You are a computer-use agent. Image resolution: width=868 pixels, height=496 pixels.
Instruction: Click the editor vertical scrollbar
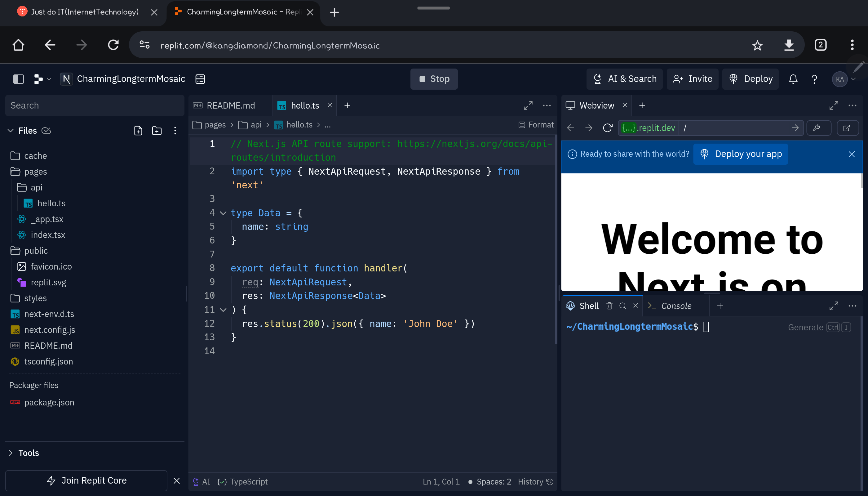pyautogui.click(x=556, y=239)
